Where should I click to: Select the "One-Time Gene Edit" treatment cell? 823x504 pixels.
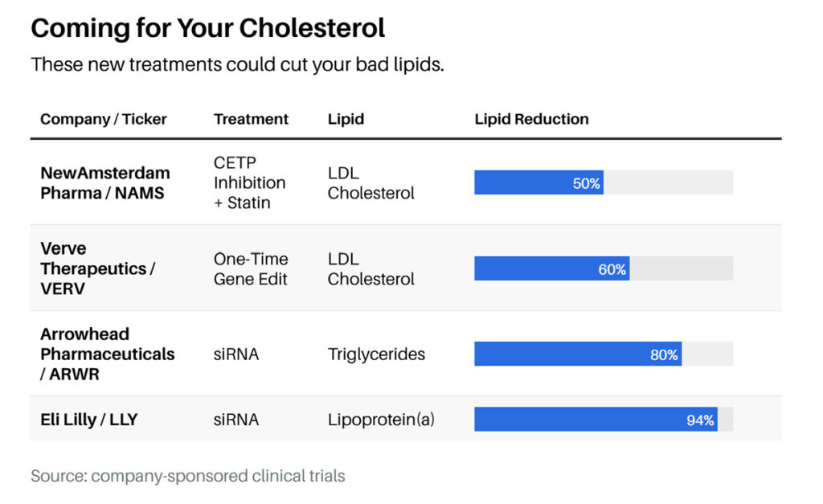tap(251, 268)
